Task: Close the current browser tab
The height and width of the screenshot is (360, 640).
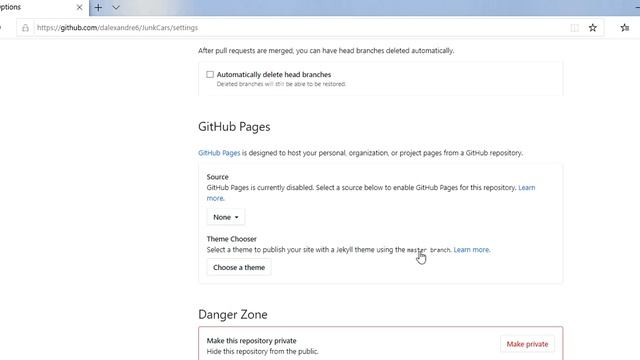Action: pyautogui.click(x=79, y=7)
